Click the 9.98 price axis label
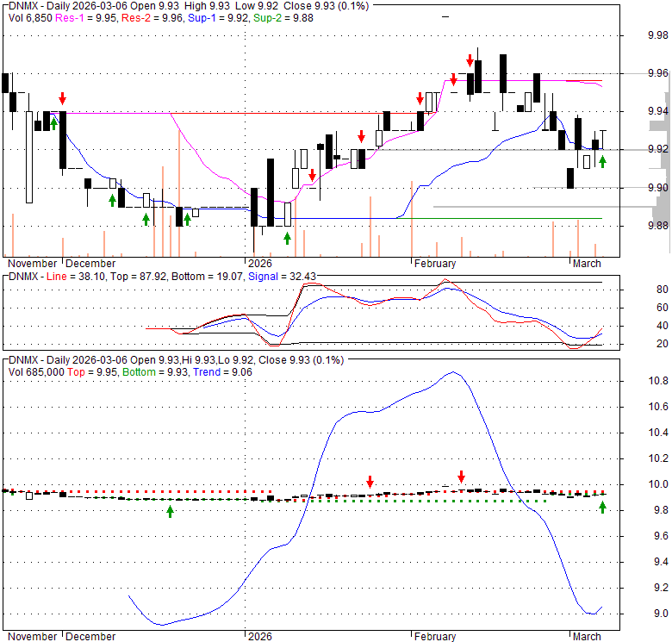The height and width of the screenshot is (642, 672). 658,35
